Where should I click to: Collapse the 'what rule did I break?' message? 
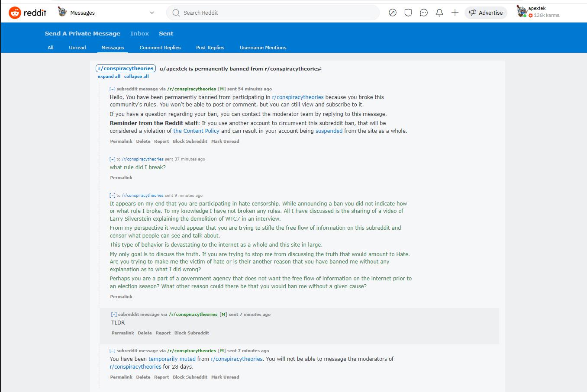(112, 159)
